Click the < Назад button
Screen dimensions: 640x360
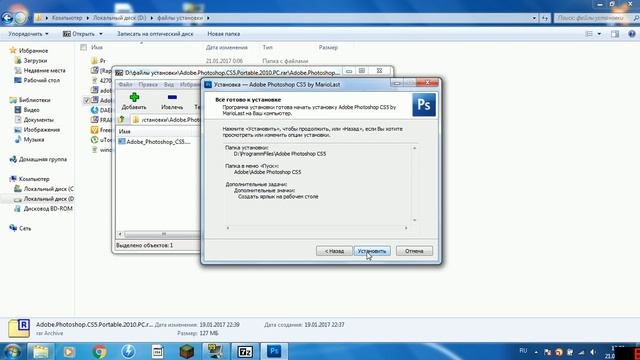pos(334,251)
